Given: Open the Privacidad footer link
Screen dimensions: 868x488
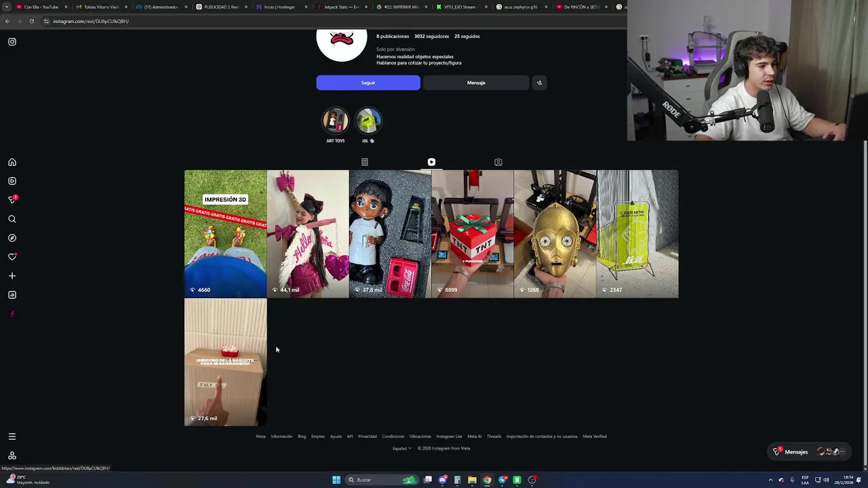Looking at the screenshot, I should pyautogui.click(x=368, y=436).
